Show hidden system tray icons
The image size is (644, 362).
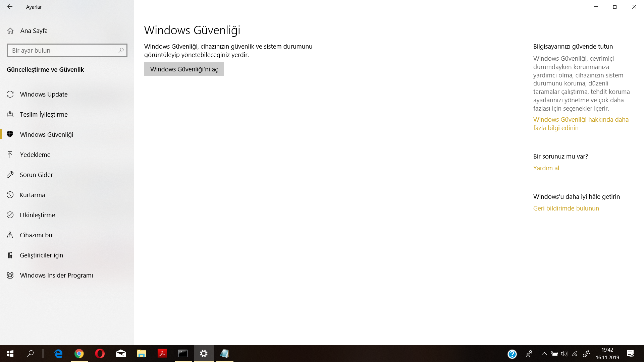544,354
